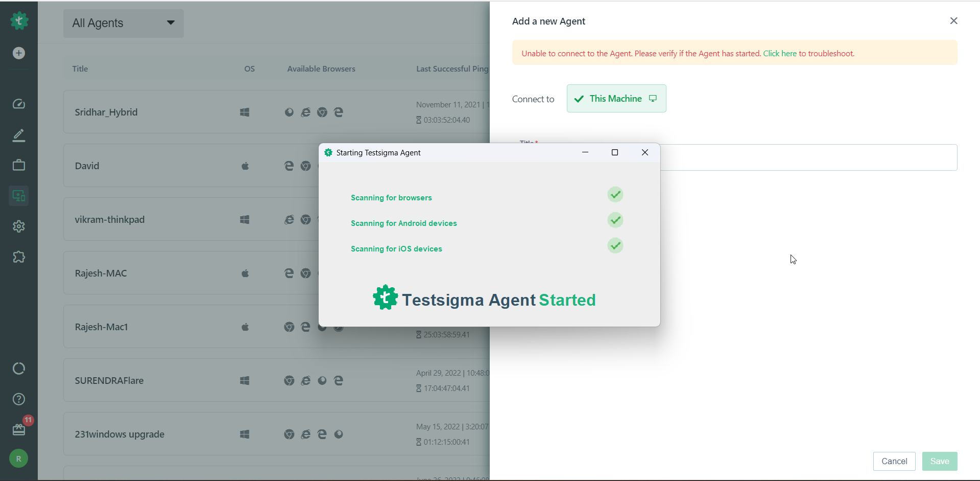Click Windows OS icon in Sridhar_Hybrid row
The image size is (980, 481).
245,112
